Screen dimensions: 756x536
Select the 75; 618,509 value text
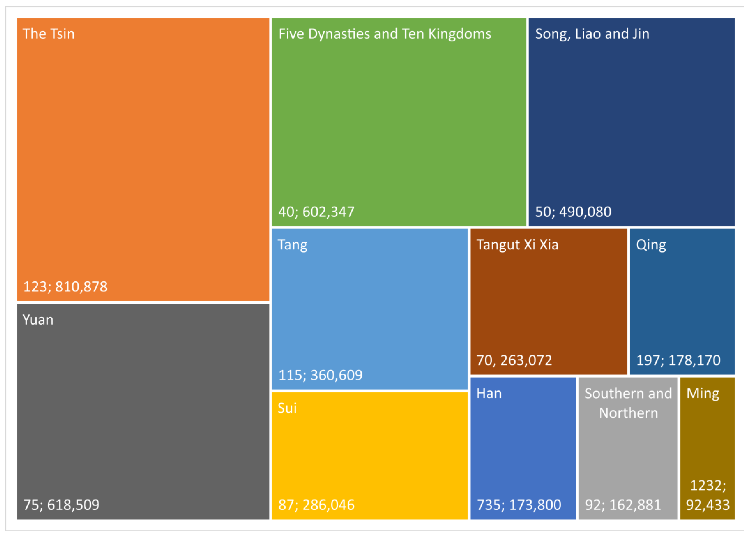click(x=61, y=505)
